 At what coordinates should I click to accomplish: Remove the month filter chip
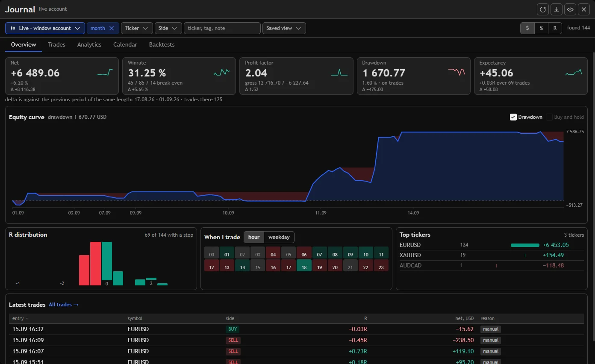click(x=112, y=28)
